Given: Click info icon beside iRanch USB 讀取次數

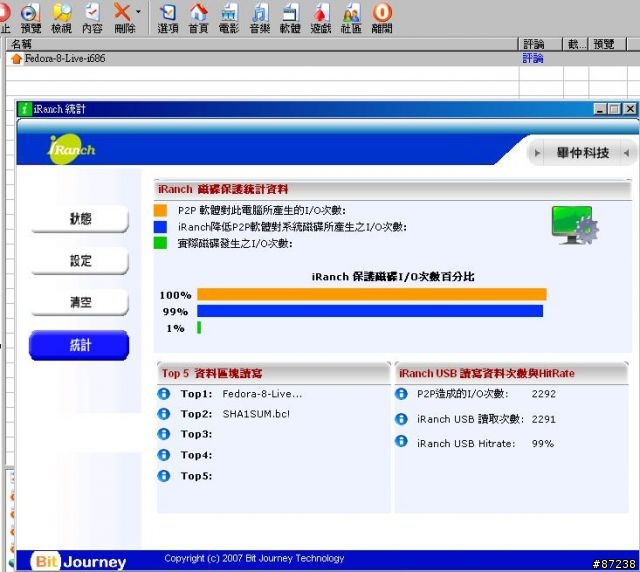Looking at the screenshot, I should click(401, 419).
